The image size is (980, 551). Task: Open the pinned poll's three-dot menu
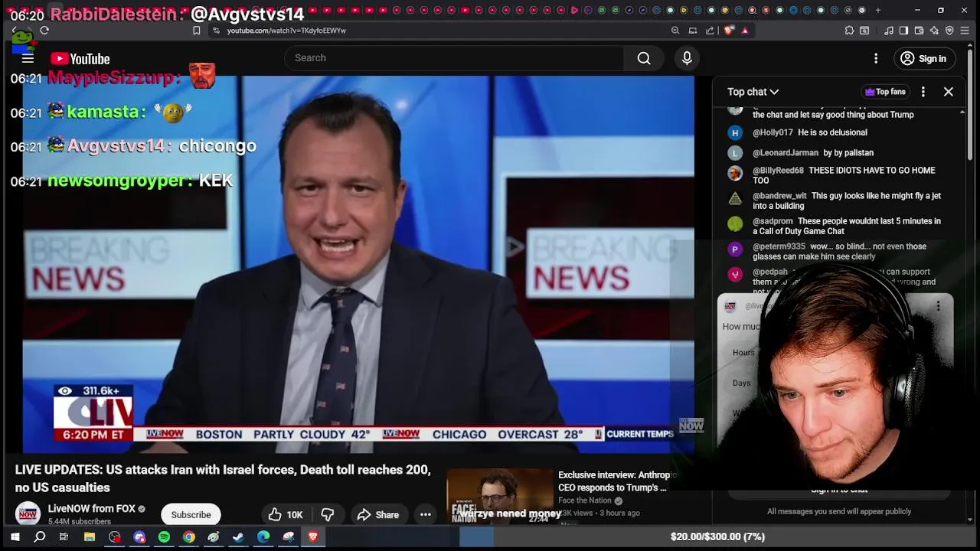click(938, 306)
